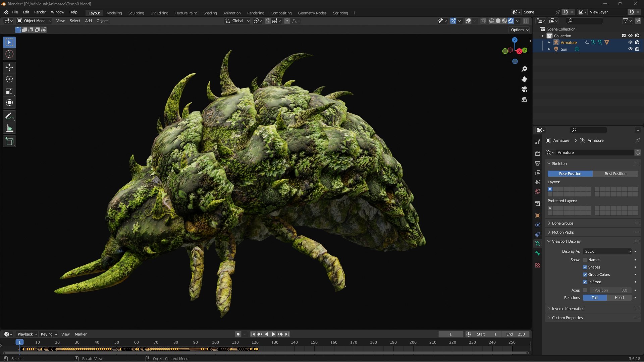Open the Global transform orientation dropdown

coord(237,21)
